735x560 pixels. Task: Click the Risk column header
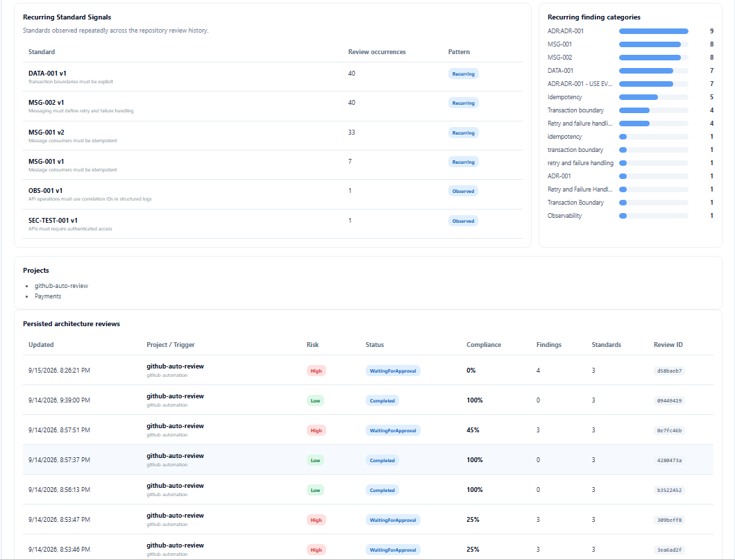click(x=312, y=345)
